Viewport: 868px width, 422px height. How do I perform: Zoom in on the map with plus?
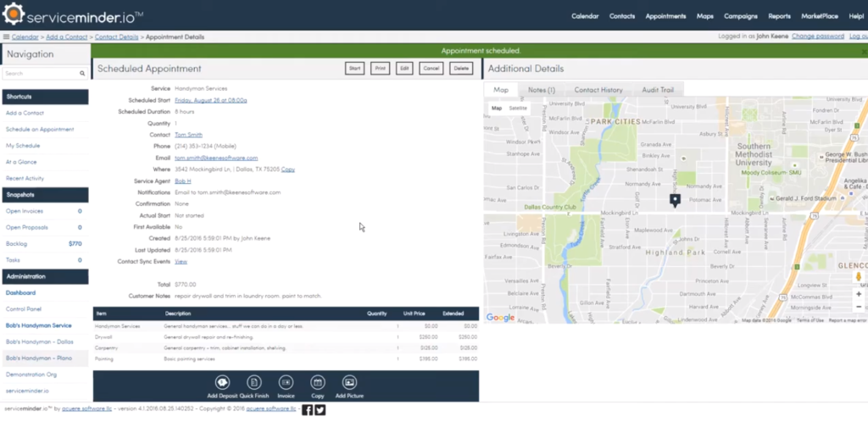click(859, 294)
